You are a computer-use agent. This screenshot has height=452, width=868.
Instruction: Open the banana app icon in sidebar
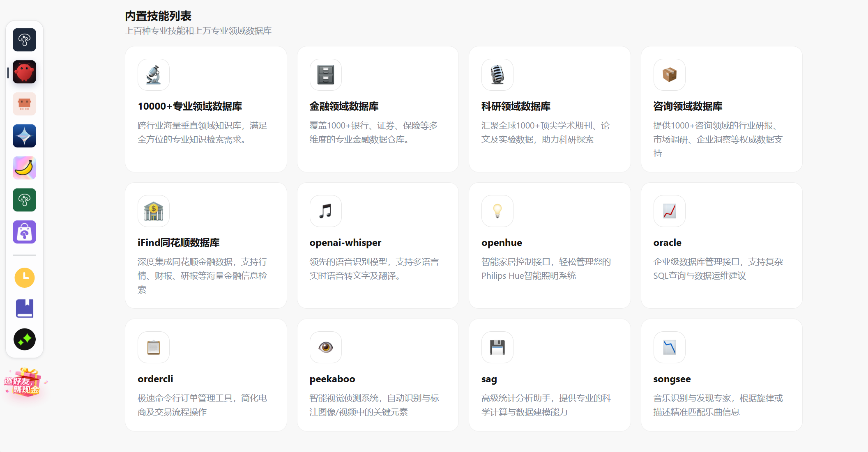[x=24, y=168]
